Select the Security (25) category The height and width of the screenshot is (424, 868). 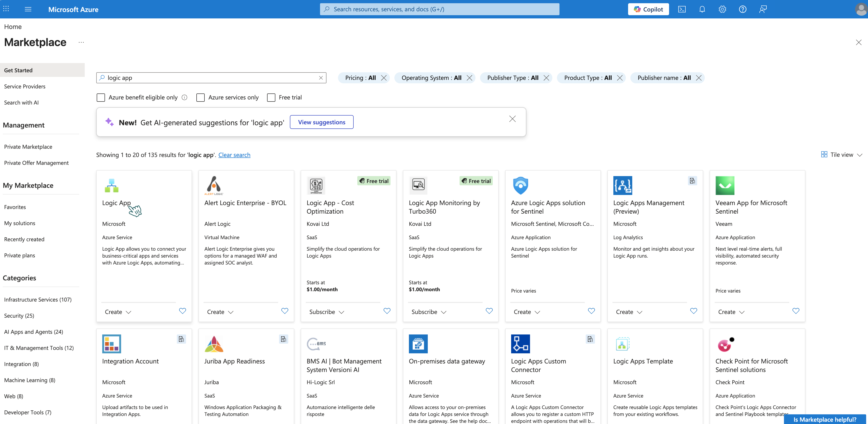[19, 316]
